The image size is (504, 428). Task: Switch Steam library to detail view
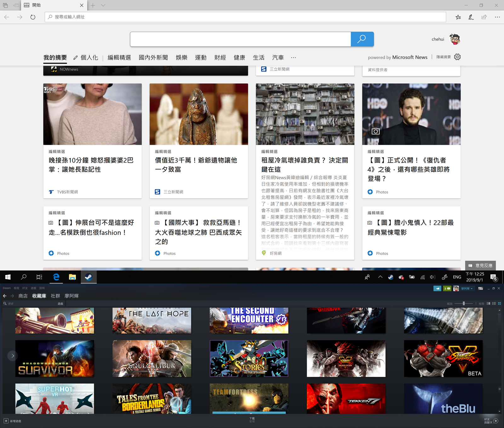coord(488,304)
